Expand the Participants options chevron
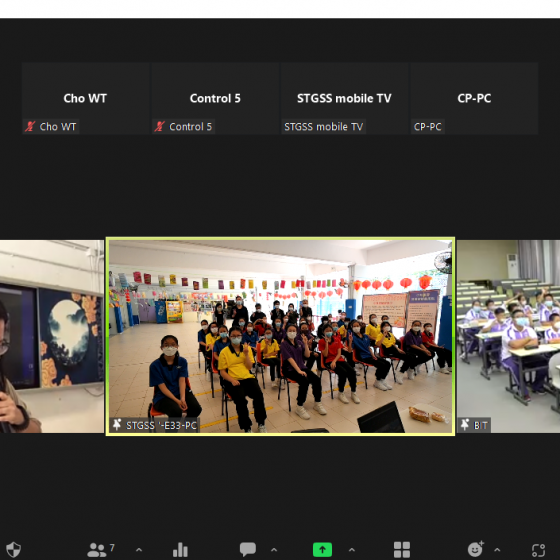 (x=139, y=550)
